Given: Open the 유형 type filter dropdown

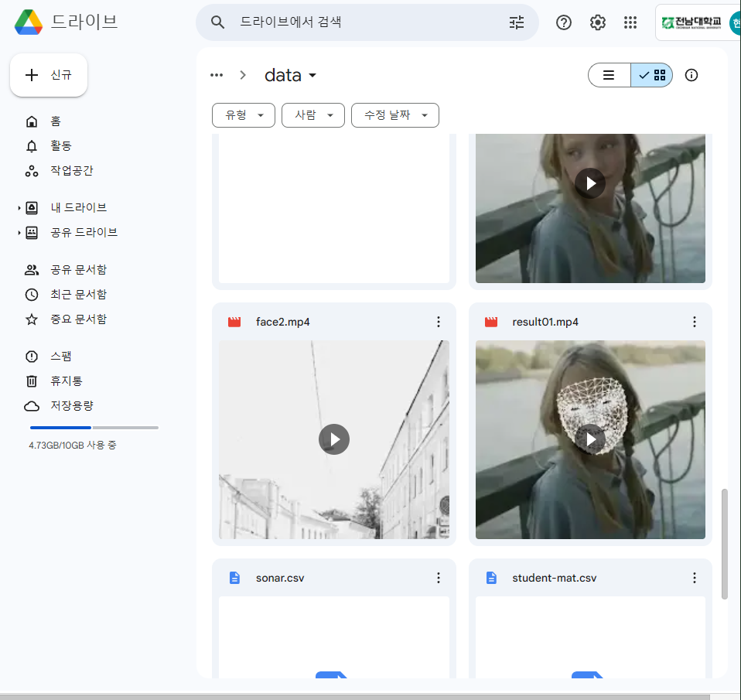Looking at the screenshot, I should (244, 115).
